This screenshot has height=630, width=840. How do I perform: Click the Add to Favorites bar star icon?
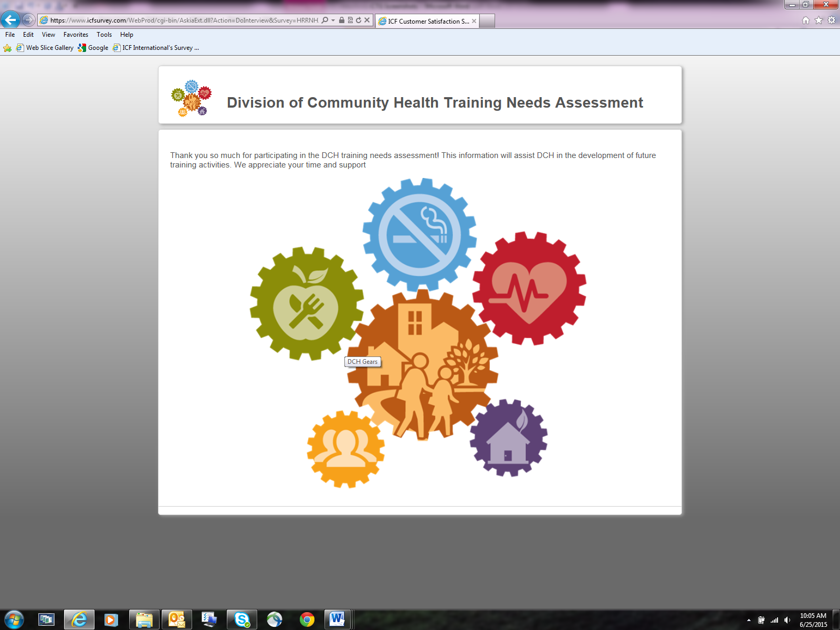pos(7,48)
